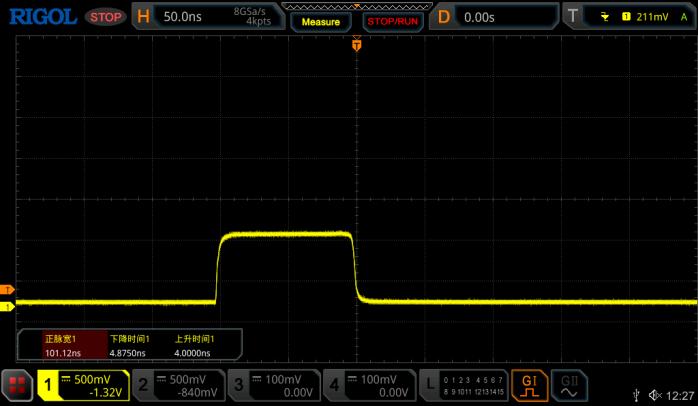Screen dimensions: 698x406
Task: Toggle channel 1 at 500mV
Action: [84, 385]
